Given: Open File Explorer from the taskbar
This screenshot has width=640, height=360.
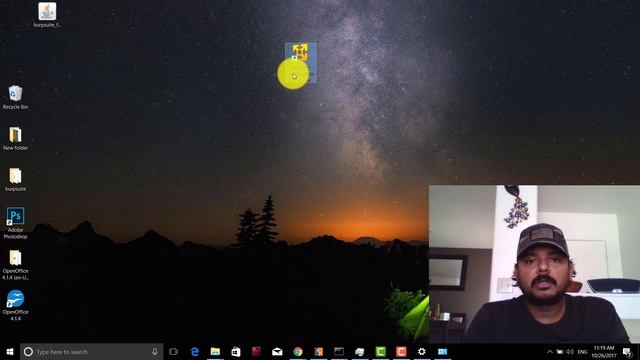Looking at the screenshot, I should pos(215,351).
